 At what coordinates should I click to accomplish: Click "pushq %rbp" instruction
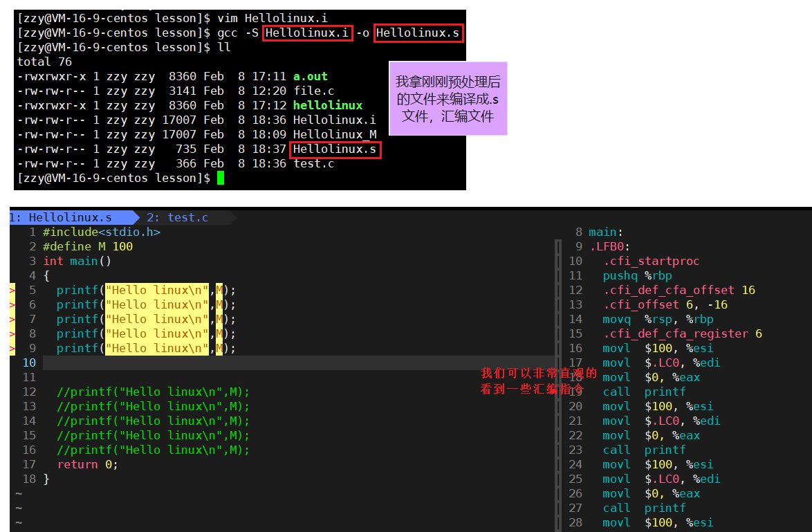click(637, 275)
